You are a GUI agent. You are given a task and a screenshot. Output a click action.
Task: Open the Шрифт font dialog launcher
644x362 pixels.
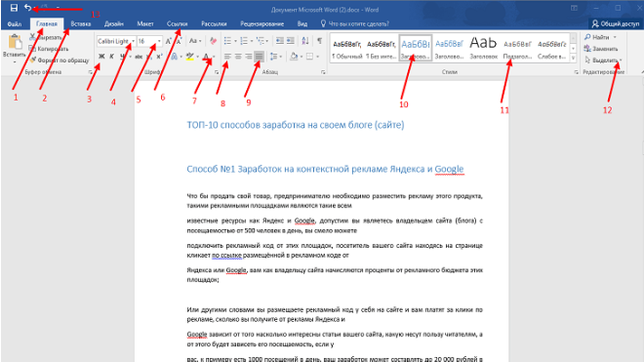[x=217, y=72]
